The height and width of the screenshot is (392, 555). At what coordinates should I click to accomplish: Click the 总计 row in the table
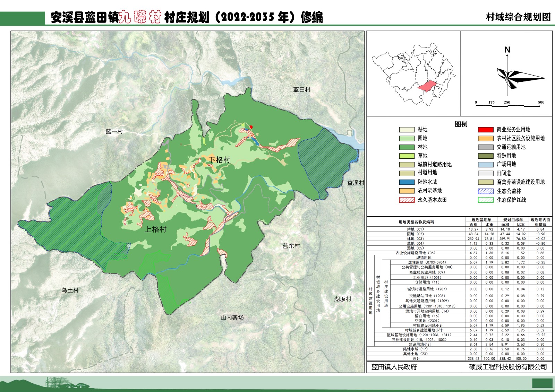[x=416, y=359]
